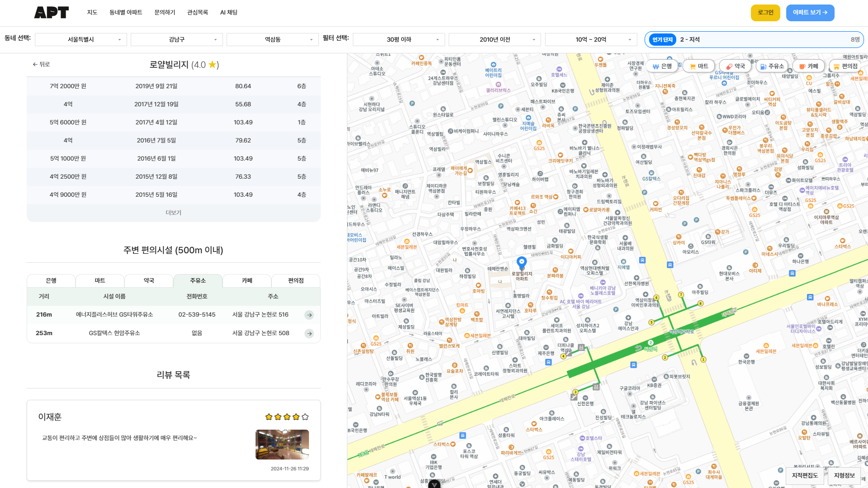Image resolution: width=868 pixels, height=488 pixels.
Task: Open the 30평 이하 size filter
Action: coord(398,40)
